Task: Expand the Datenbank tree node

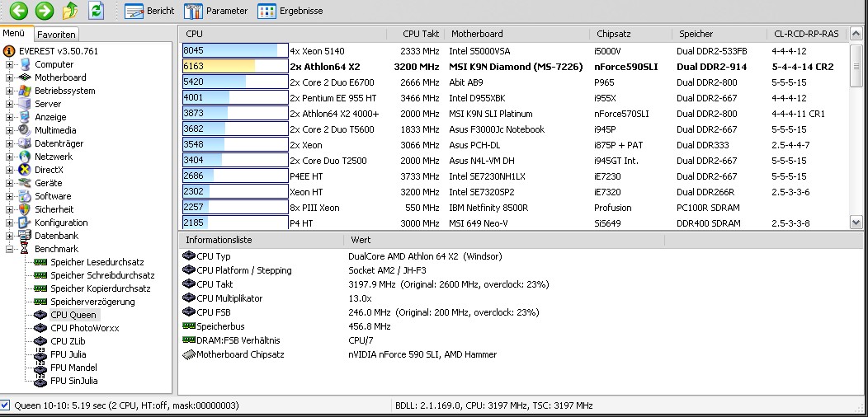Action: tap(9, 237)
